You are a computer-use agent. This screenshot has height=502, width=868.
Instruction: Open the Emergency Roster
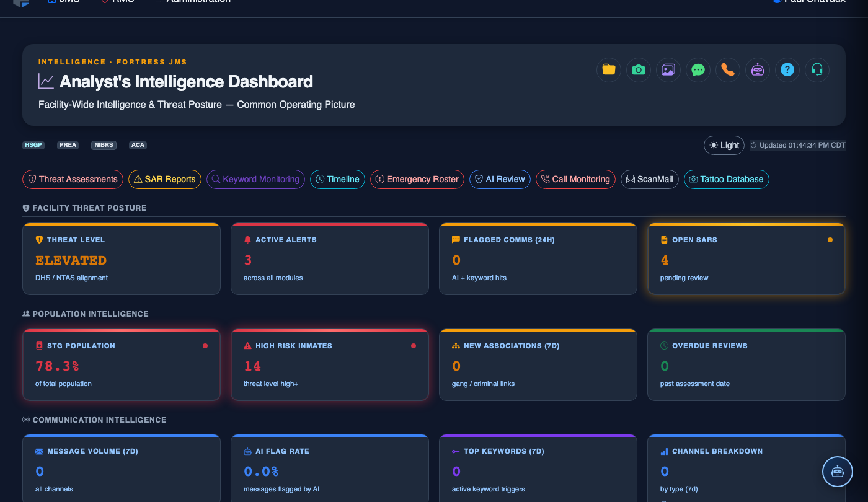417,179
